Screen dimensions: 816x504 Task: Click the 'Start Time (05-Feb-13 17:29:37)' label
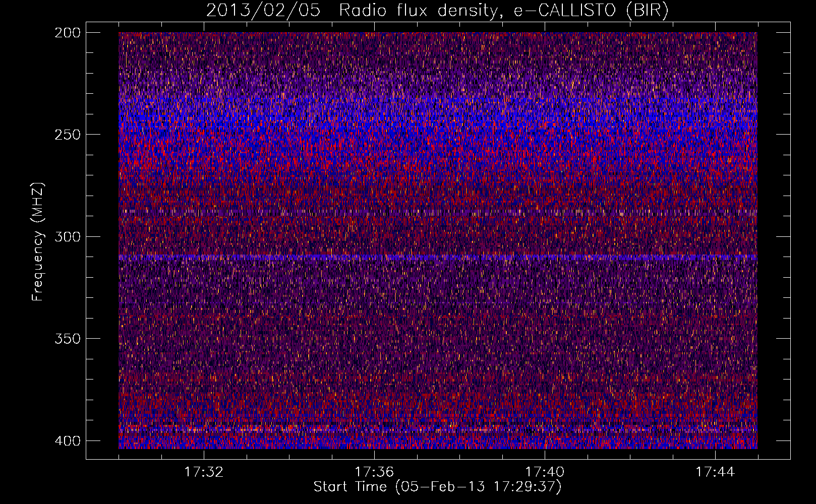tap(437, 487)
